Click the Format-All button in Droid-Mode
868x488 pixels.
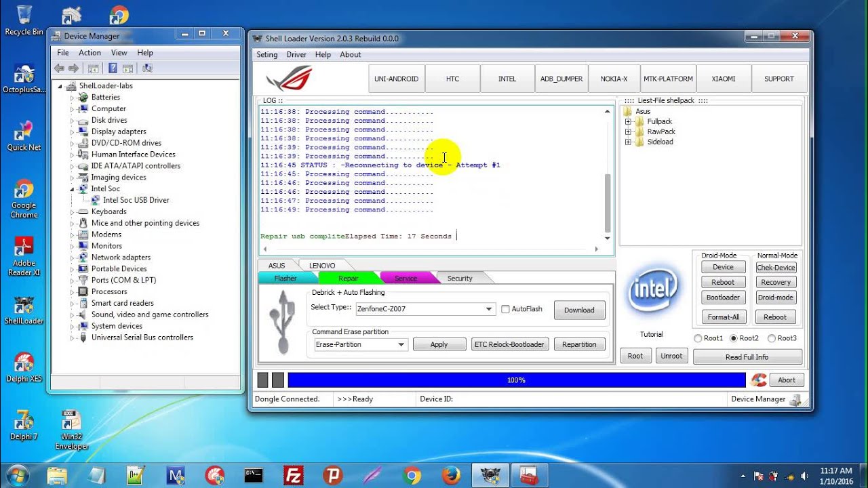[x=724, y=317]
